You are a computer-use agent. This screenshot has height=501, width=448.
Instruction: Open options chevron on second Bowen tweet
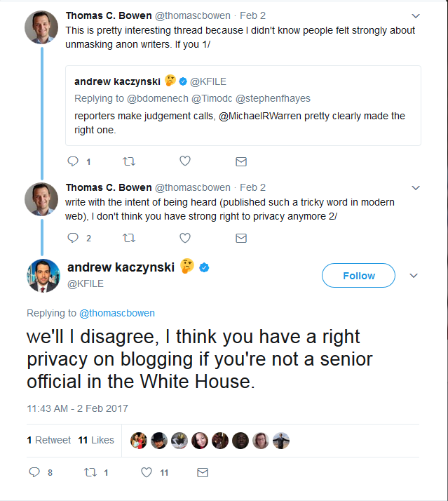[416, 188]
